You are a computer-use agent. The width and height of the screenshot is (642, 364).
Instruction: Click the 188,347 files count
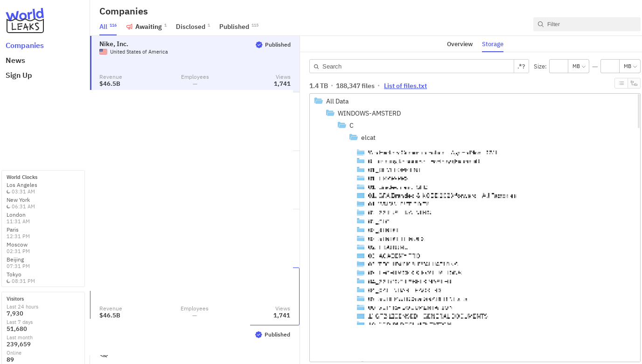(355, 86)
